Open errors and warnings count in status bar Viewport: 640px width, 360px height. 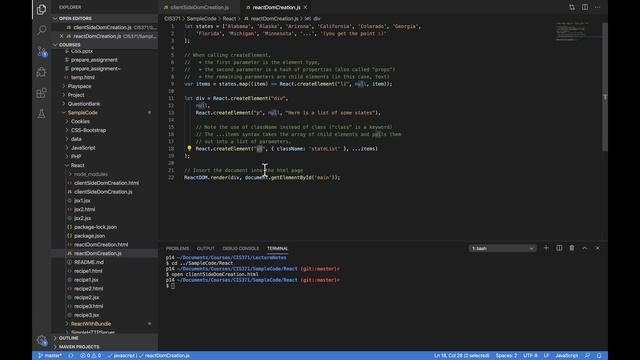90,356
